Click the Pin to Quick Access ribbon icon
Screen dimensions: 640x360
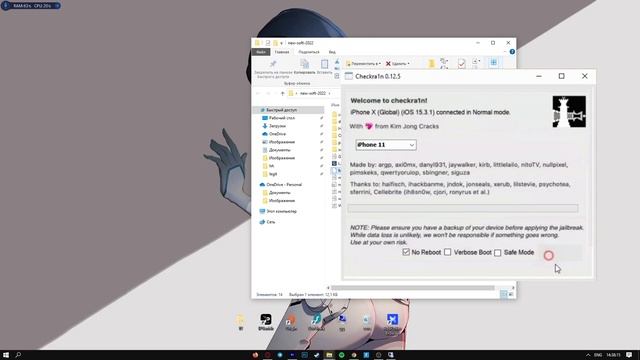(x=273, y=64)
